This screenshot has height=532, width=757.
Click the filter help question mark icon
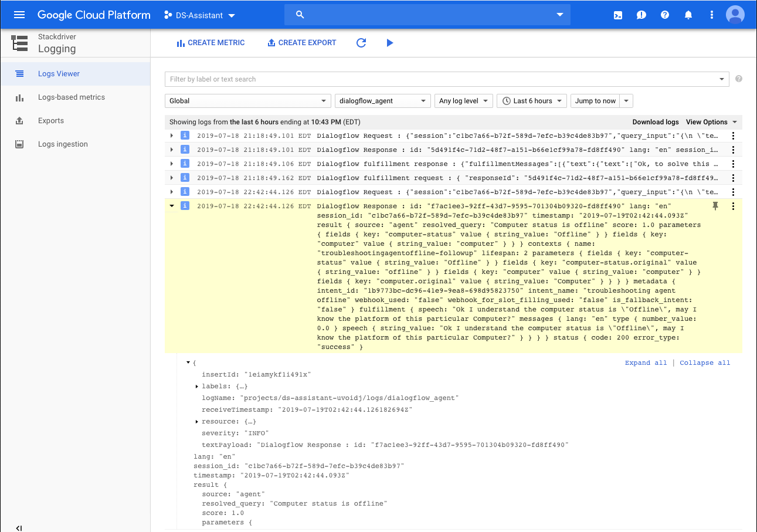pos(739,79)
